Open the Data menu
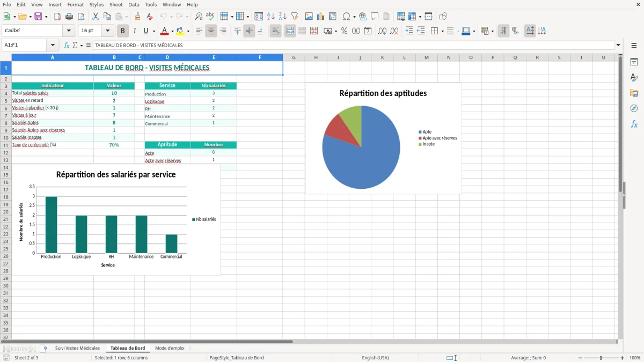This screenshot has width=644, height=362. pos(134,4)
